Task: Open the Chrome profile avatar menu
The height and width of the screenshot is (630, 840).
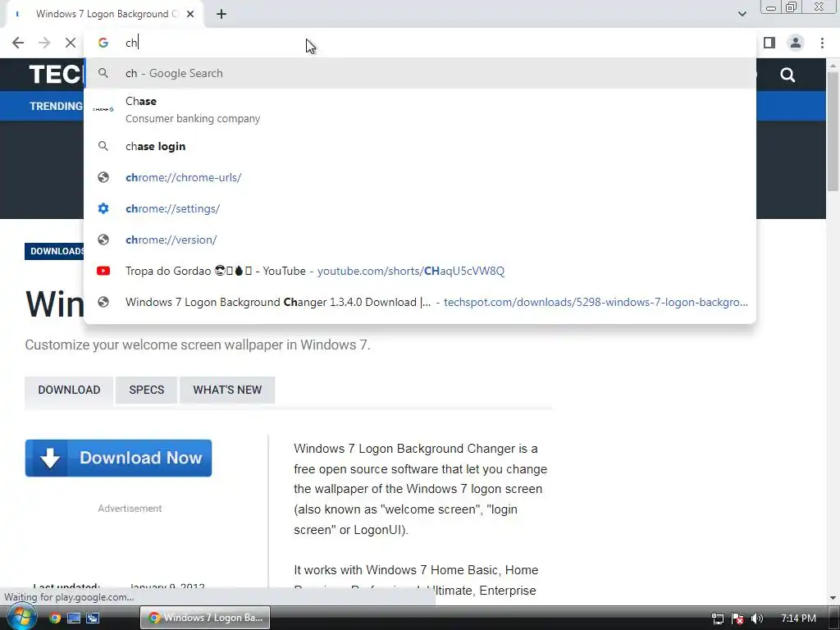Action: [796, 43]
